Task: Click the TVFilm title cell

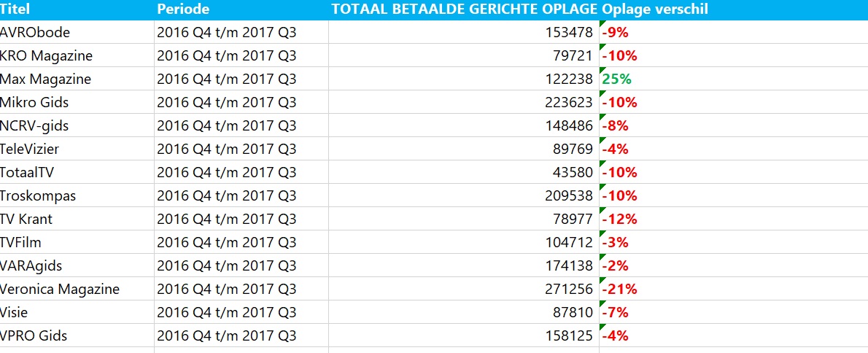Action: 77,242
